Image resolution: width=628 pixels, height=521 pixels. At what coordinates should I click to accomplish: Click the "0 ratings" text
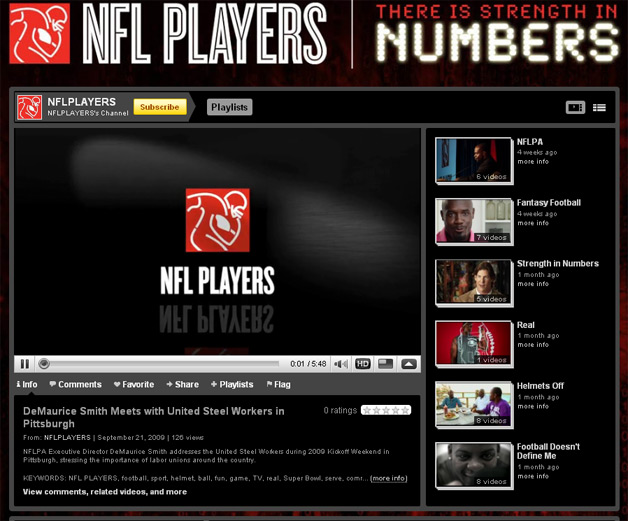click(x=340, y=410)
